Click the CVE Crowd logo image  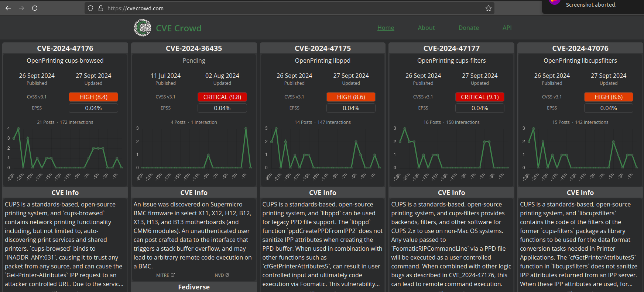point(143,28)
